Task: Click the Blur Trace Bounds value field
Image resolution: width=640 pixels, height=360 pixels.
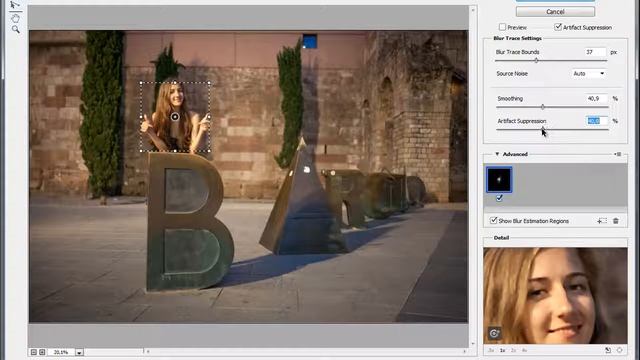Action: pyautogui.click(x=595, y=52)
